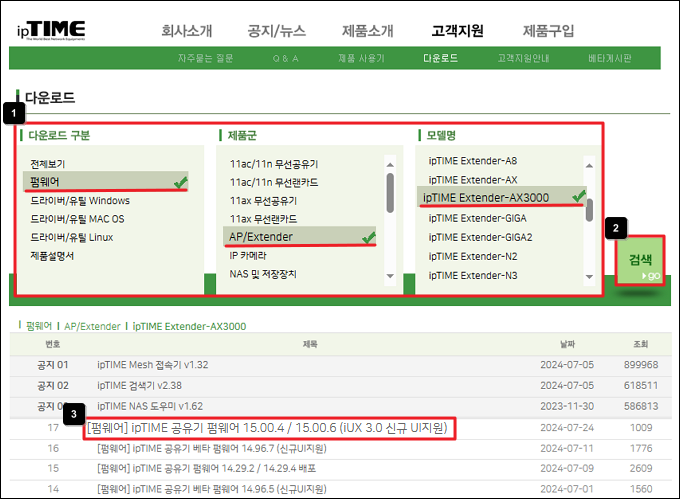Pick ipTIME Extender-GIGA model
The width and height of the screenshot is (680, 499).
(477, 218)
